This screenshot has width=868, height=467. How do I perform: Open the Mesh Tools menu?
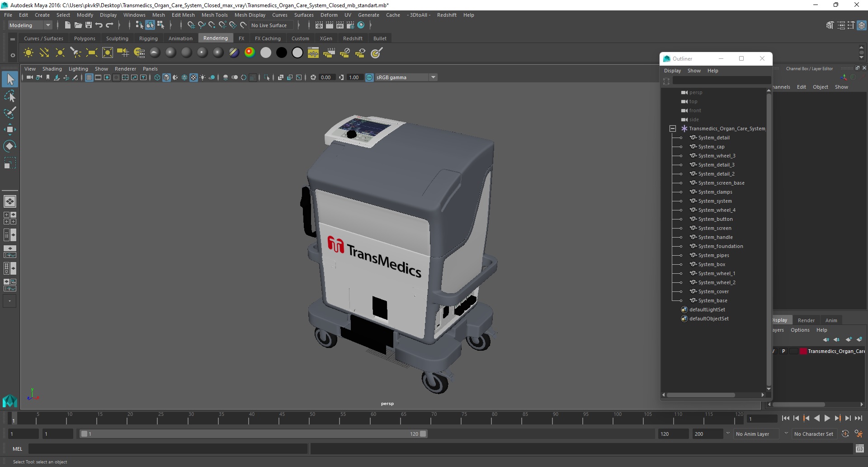214,15
